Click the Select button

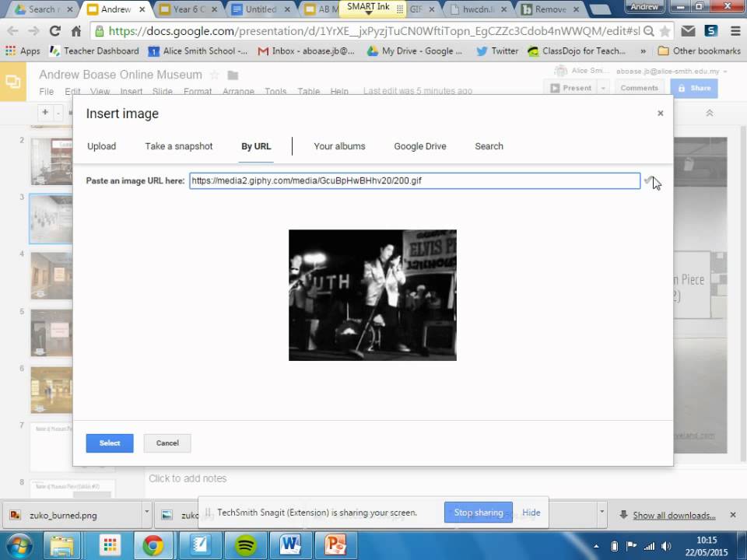110,443
